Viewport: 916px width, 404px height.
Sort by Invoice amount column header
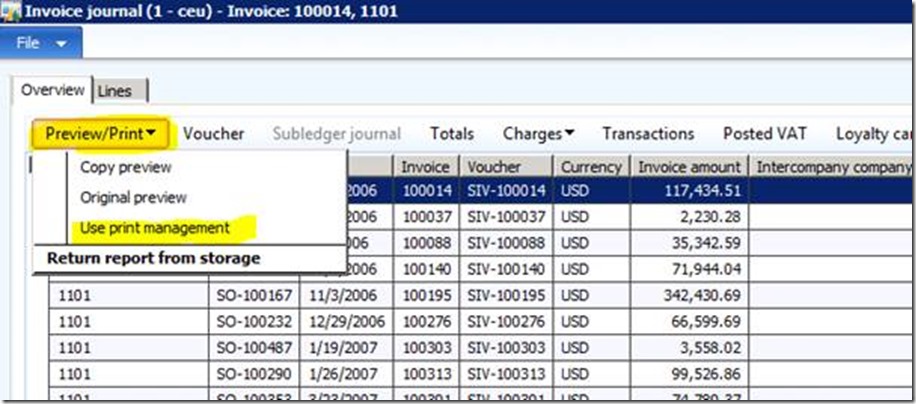(690, 167)
